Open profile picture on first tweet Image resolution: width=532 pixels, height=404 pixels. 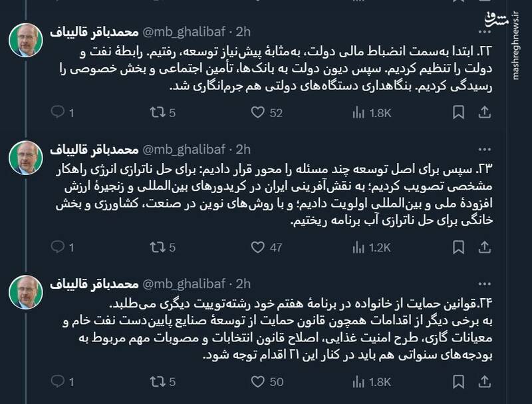(x=26, y=40)
